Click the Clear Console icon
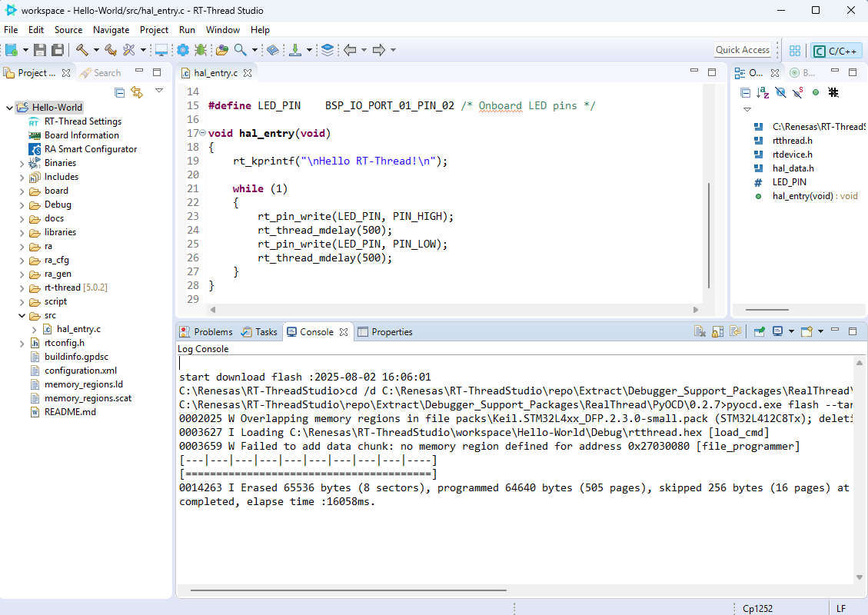 tap(700, 332)
